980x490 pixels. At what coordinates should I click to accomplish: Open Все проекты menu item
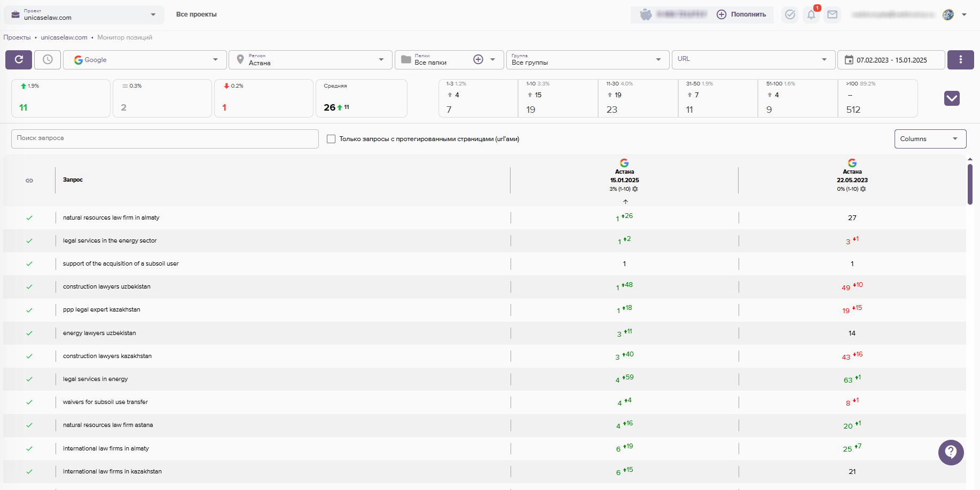(x=197, y=14)
